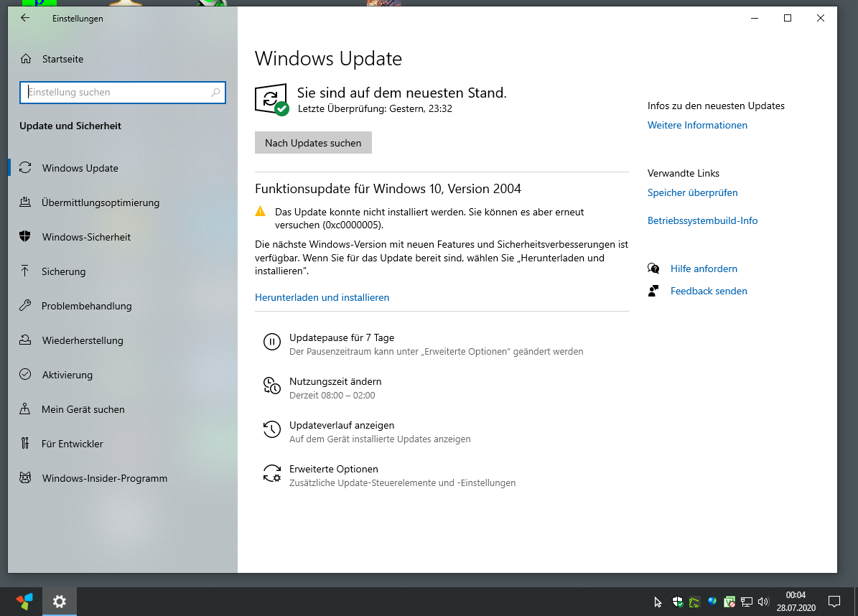
Task: Click the Mein Gerät suchen person-locator icon
Action: pos(25,409)
